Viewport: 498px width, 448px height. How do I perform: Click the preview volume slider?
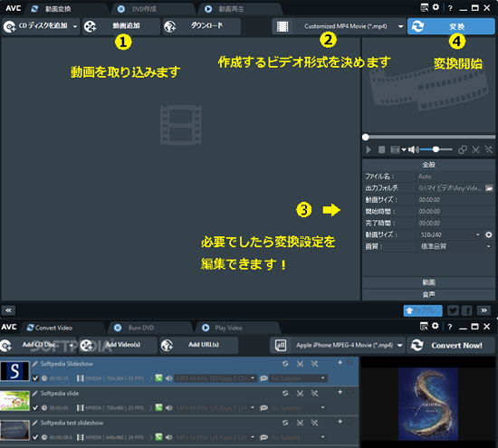[x=436, y=149]
